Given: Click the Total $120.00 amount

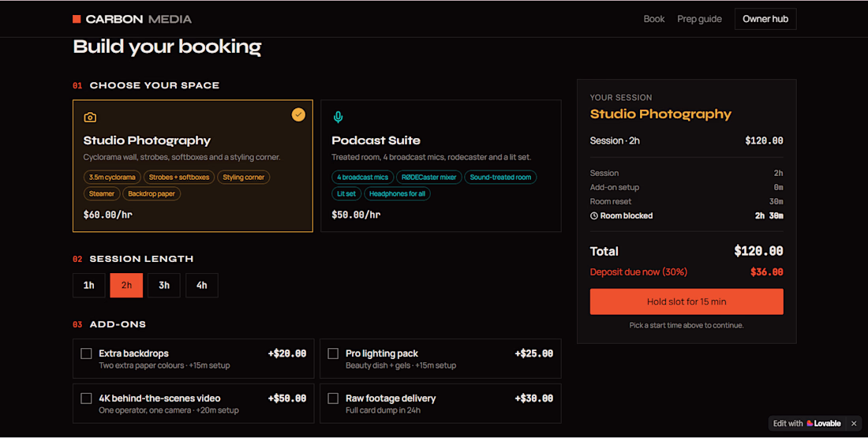Looking at the screenshot, I should [x=758, y=252].
